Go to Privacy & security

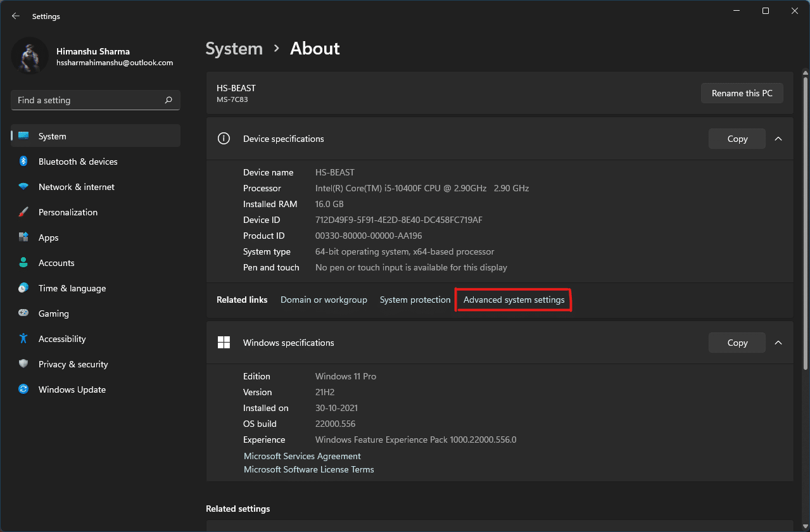pyautogui.click(x=96, y=364)
